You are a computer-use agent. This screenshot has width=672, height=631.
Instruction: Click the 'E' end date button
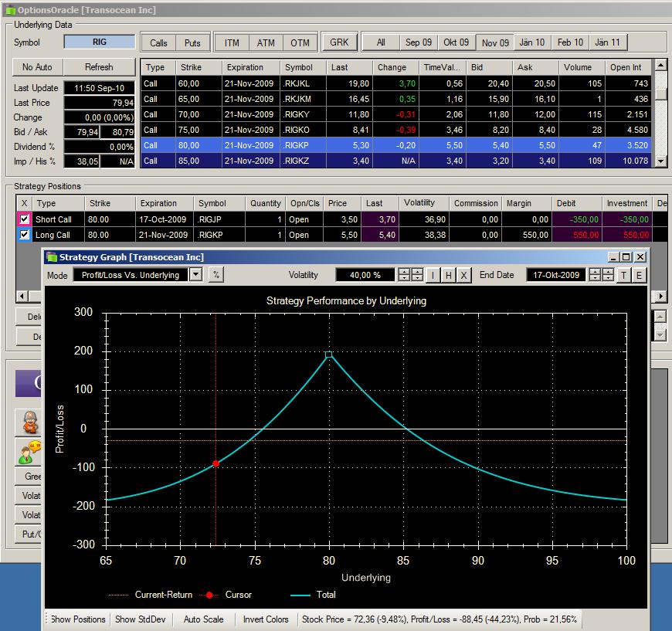pyautogui.click(x=639, y=275)
